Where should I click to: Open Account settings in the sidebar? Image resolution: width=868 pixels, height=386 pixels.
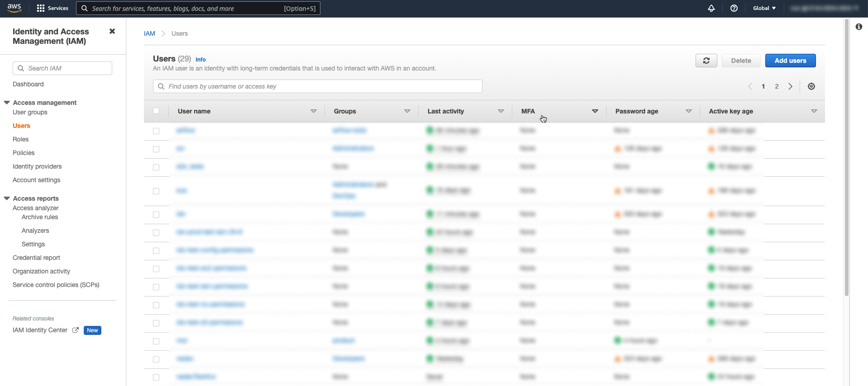point(36,180)
